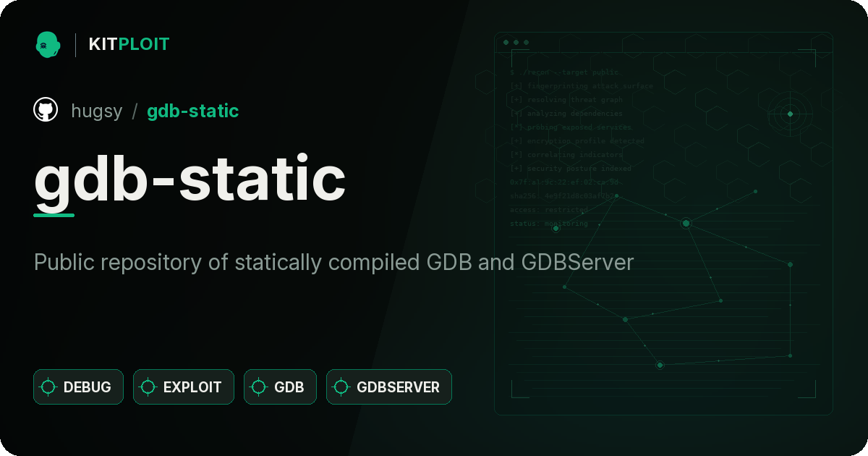This screenshot has width=868, height=456.
Task: Click the 'fingerprinting attack surface' terminal line
Action: 582,86
